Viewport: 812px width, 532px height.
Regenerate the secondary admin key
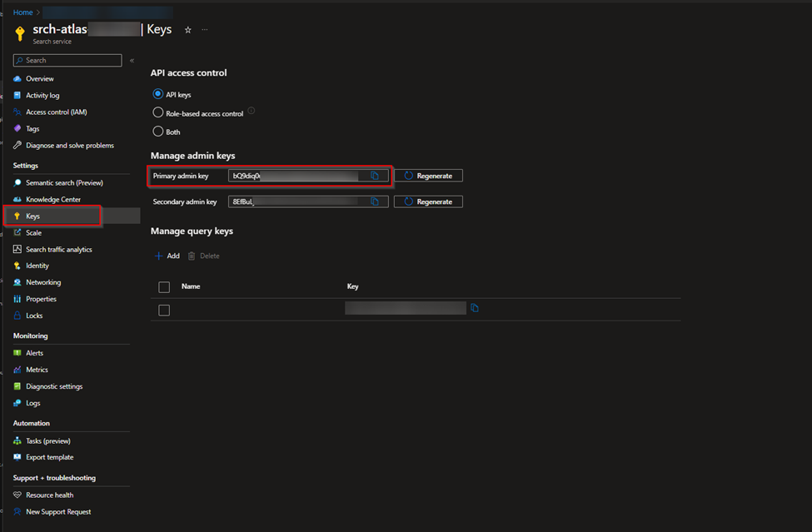pyautogui.click(x=428, y=201)
